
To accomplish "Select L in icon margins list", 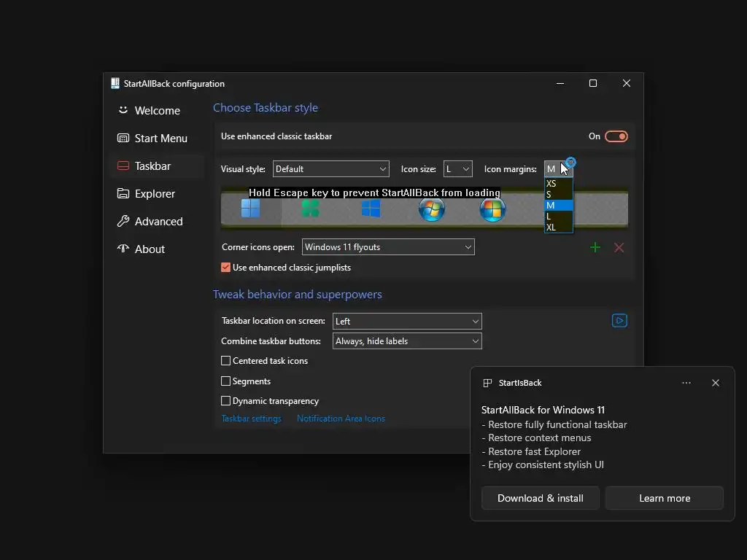I will pos(558,216).
